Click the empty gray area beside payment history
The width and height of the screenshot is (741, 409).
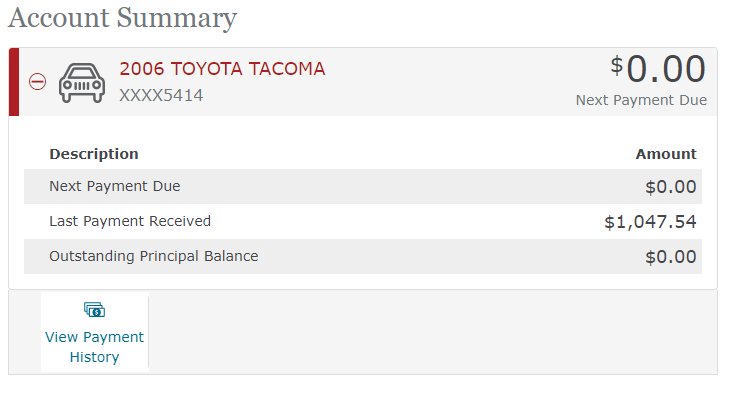(432, 332)
